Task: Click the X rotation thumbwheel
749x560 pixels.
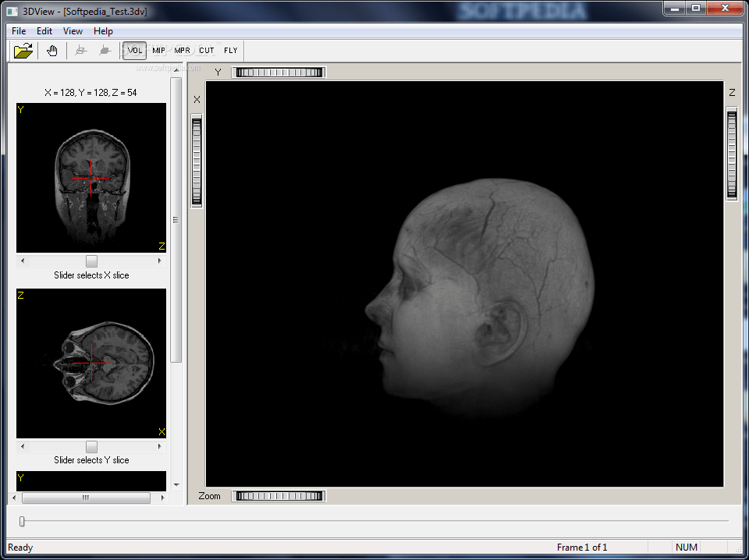Action: point(197,161)
